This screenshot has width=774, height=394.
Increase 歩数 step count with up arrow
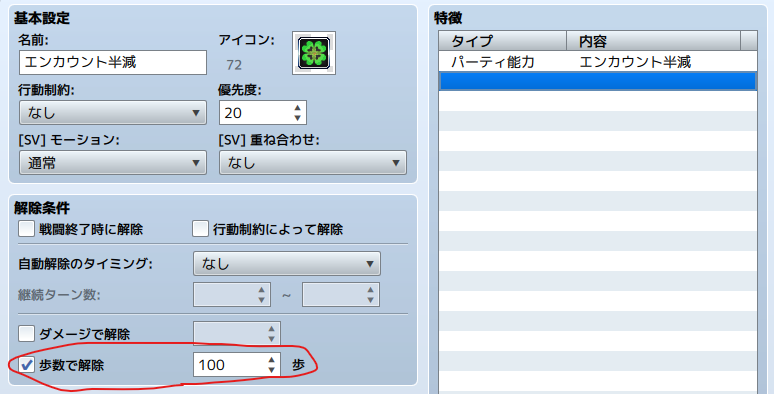click(x=271, y=359)
